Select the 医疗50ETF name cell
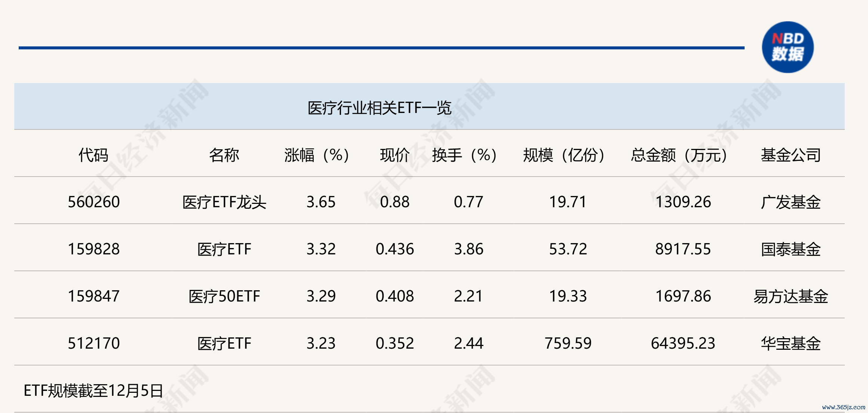The image size is (868, 413). [224, 297]
